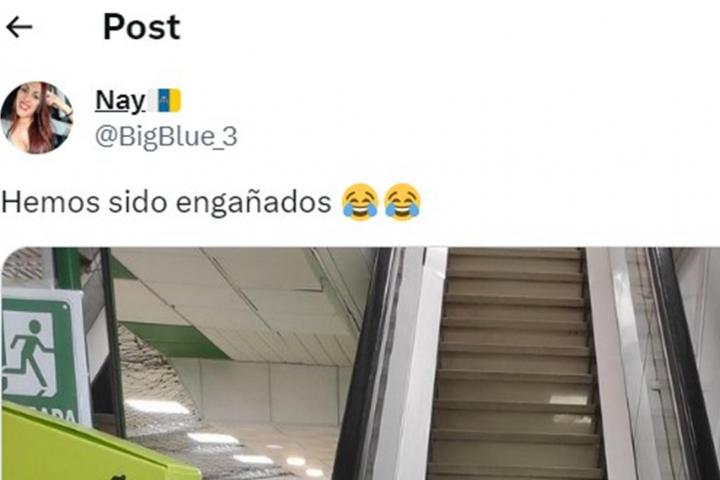
Task: Select the first crying-laughing emoji
Action: (x=360, y=202)
